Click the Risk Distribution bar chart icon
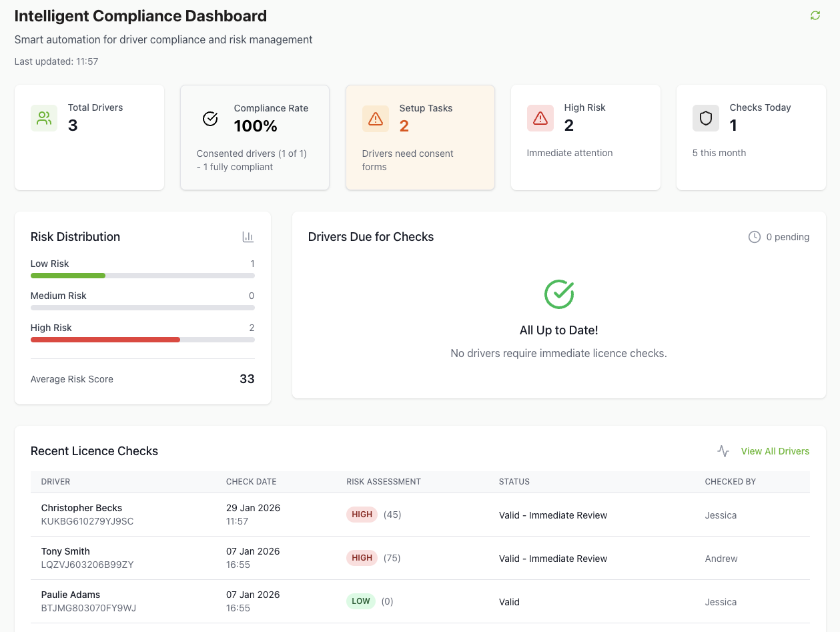This screenshot has height=632, width=840. tap(248, 236)
